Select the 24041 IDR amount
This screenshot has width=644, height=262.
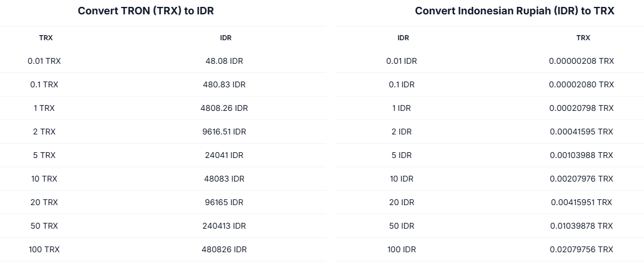point(224,155)
